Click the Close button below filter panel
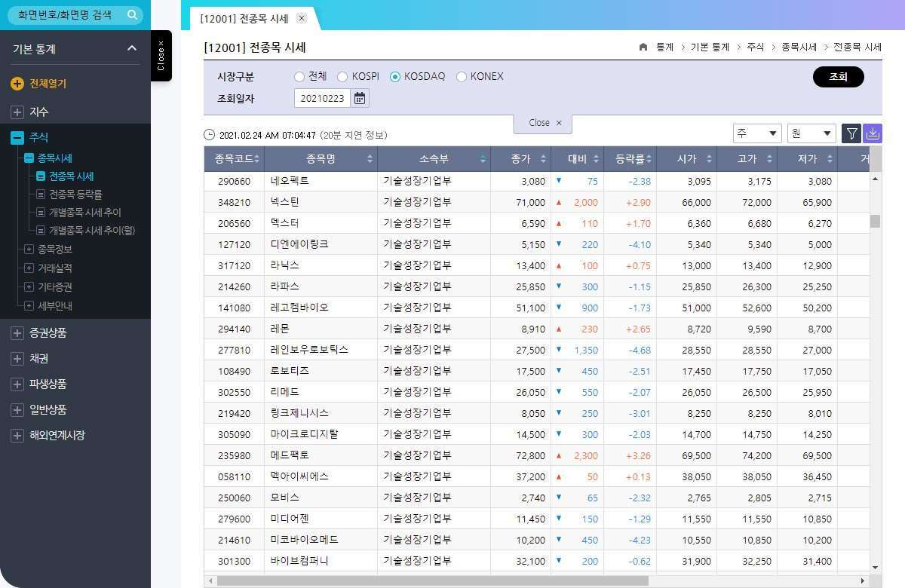 (x=543, y=123)
